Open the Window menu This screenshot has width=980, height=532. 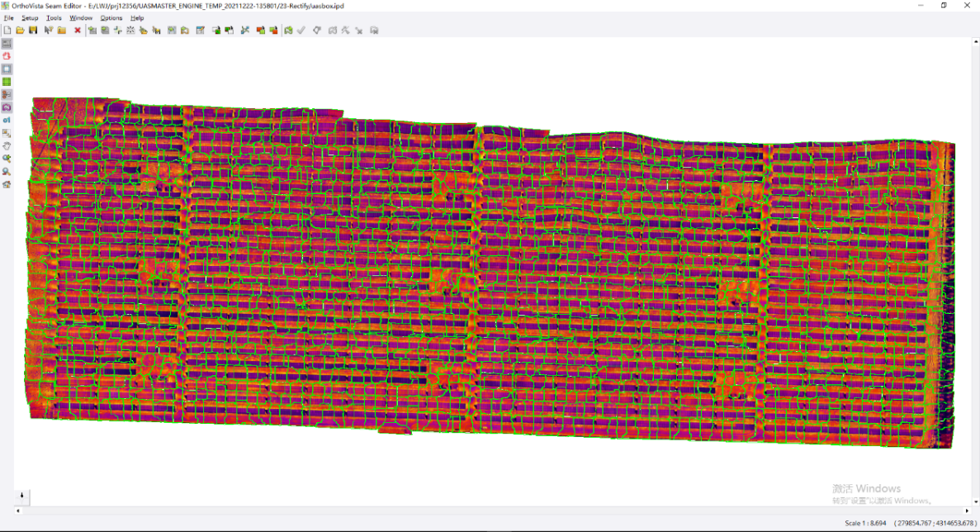[x=81, y=17]
